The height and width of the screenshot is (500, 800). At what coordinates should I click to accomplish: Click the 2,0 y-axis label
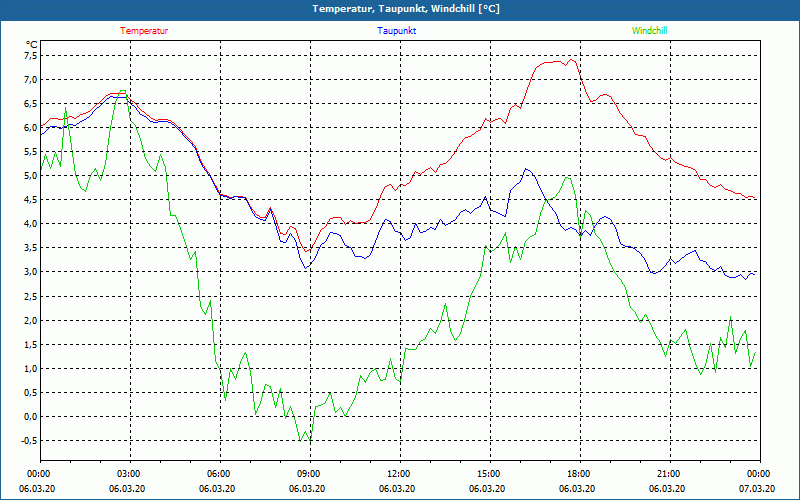[31, 320]
